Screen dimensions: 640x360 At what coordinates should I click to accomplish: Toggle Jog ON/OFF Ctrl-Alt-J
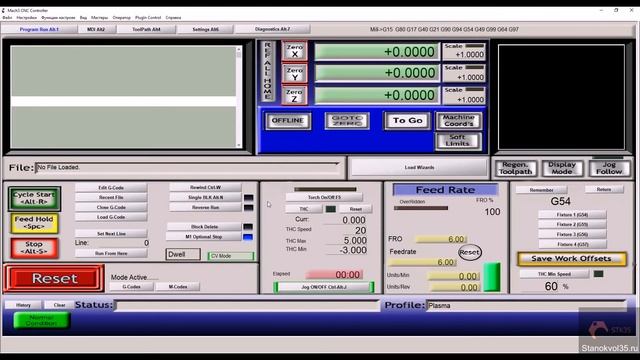pos(324,287)
